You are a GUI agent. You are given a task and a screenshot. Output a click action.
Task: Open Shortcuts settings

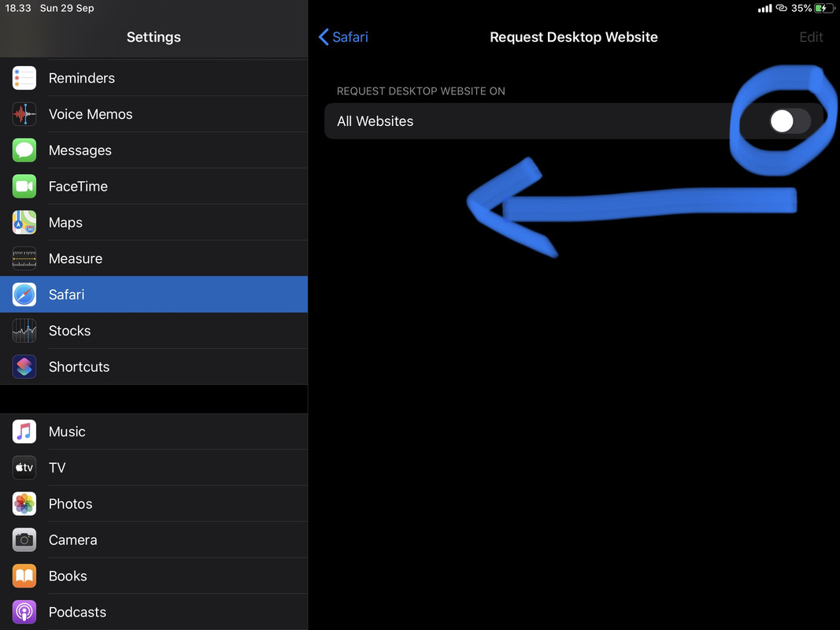[x=154, y=366]
